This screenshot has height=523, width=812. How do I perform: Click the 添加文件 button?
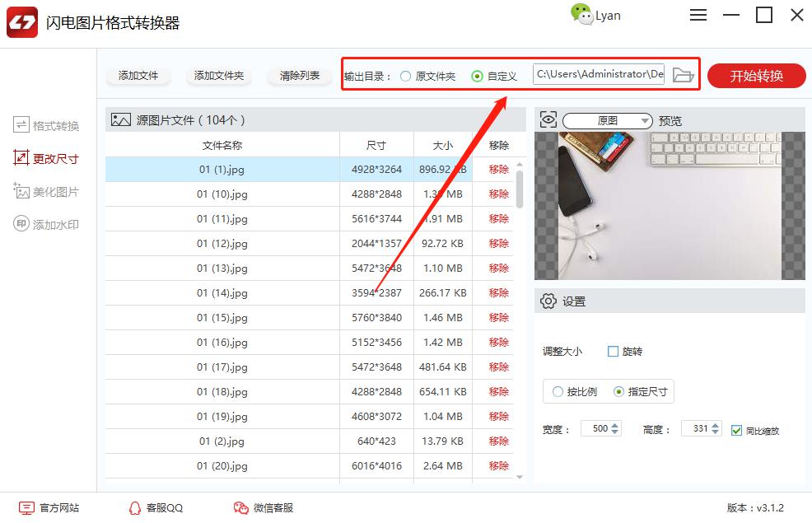tap(138, 76)
